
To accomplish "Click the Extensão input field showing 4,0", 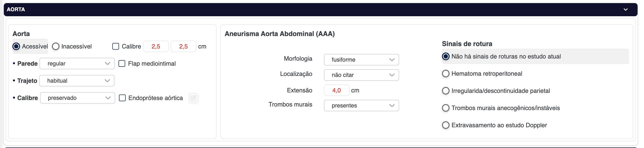I will [x=336, y=90].
